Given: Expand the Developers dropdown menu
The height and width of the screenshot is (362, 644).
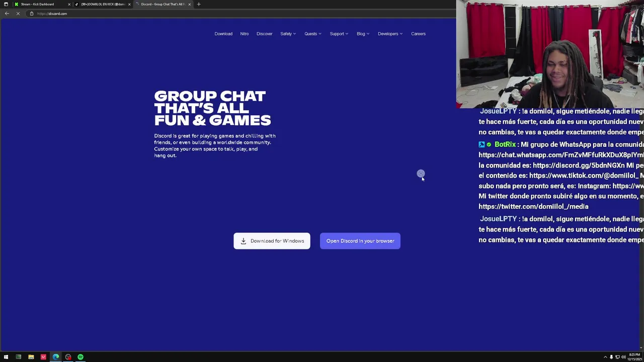Looking at the screenshot, I should [390, 34].
